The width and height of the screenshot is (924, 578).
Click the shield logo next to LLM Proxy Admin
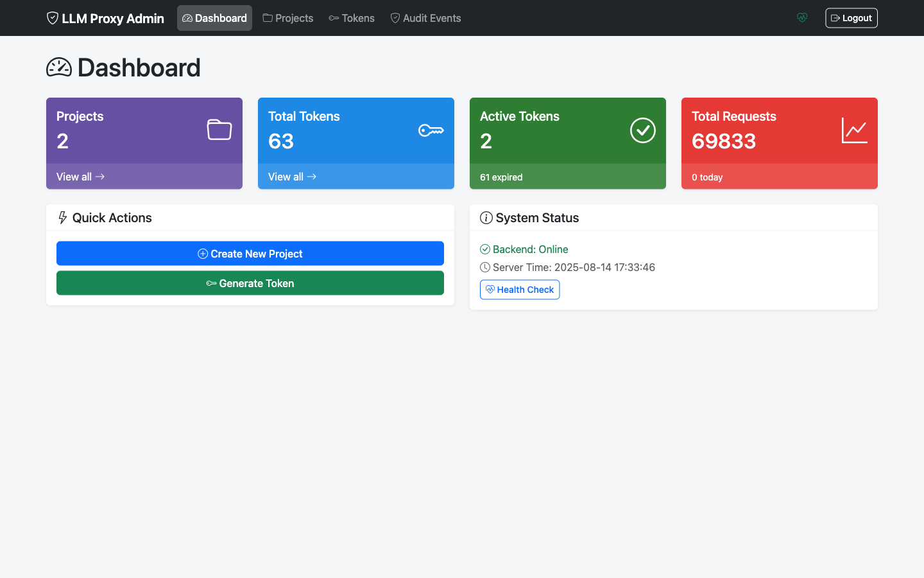[52, 18]
